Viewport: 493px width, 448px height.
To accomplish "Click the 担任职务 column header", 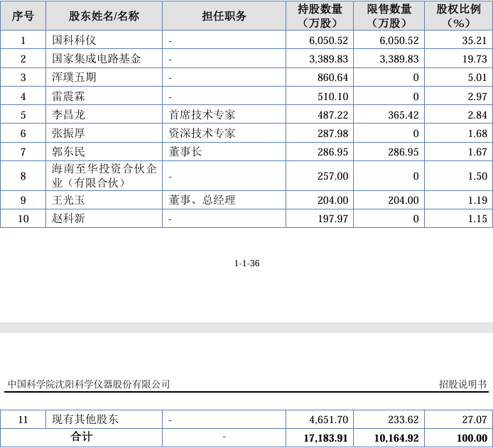I will coord(224,16).
